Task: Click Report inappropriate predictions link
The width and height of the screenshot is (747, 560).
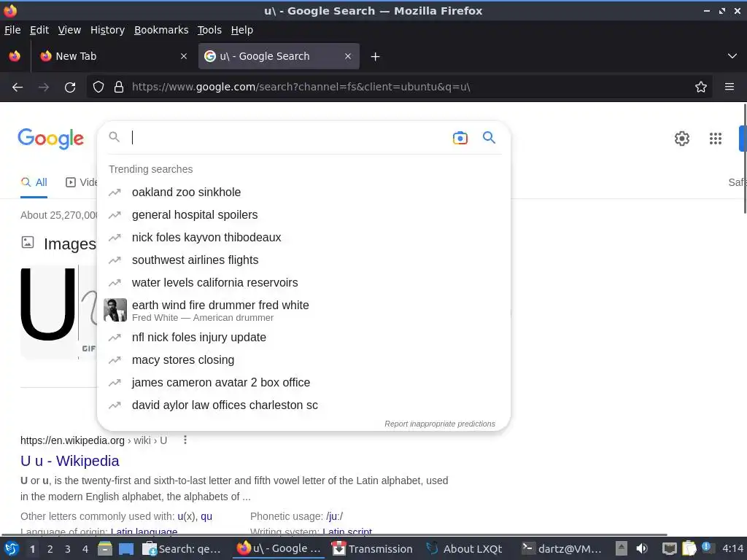Action: [x=440, y=424]
